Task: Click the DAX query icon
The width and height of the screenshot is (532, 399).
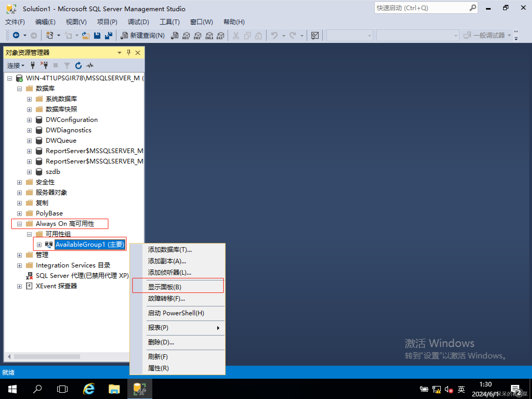Action: [x=220, y=35]
